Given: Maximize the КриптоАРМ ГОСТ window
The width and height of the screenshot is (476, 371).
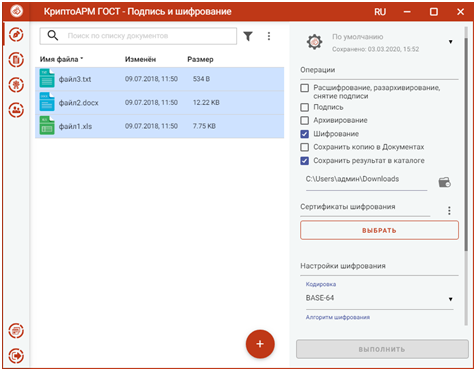Looking at the screenshot, I should 434,12.
